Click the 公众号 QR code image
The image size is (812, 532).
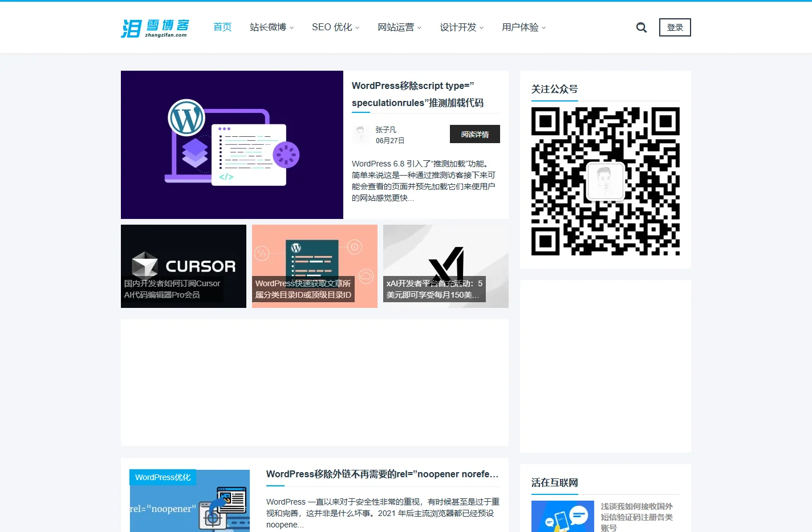(x=606, y=181)
